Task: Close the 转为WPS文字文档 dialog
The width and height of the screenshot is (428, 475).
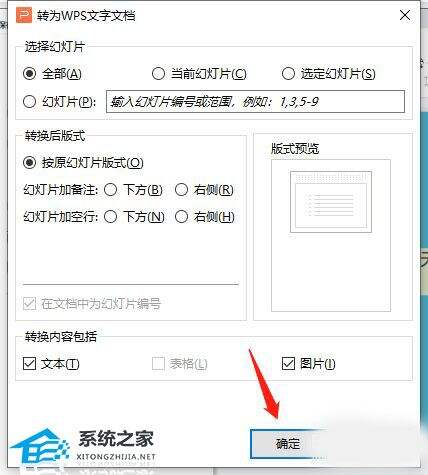Action: click(405, 15)
